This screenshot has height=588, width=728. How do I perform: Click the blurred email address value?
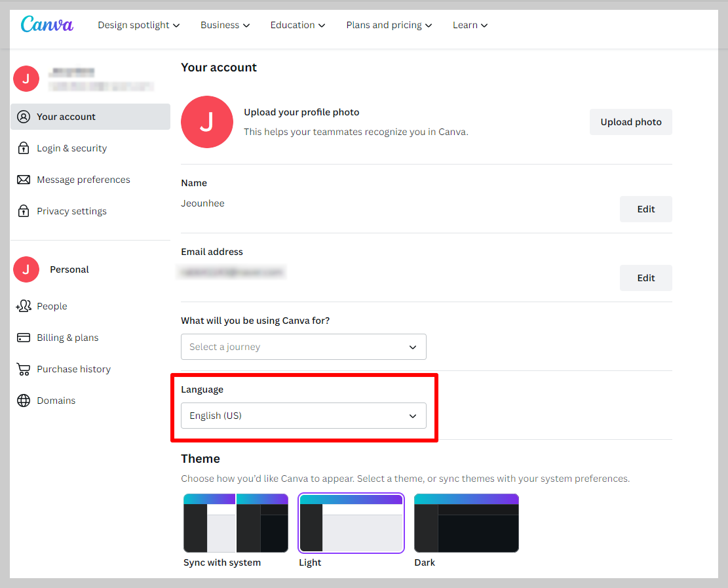click(232, 272)
